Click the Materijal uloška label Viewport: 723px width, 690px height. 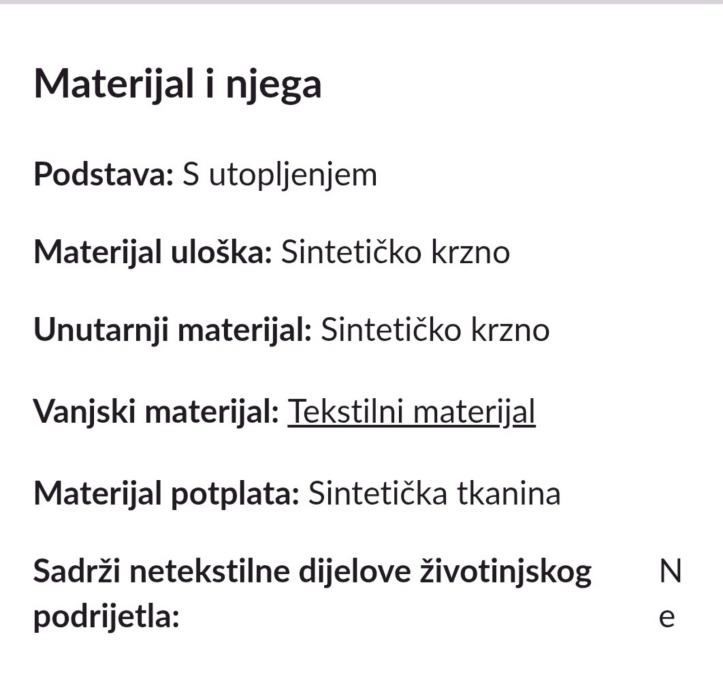pyautogui.click(x=152, y=252)
